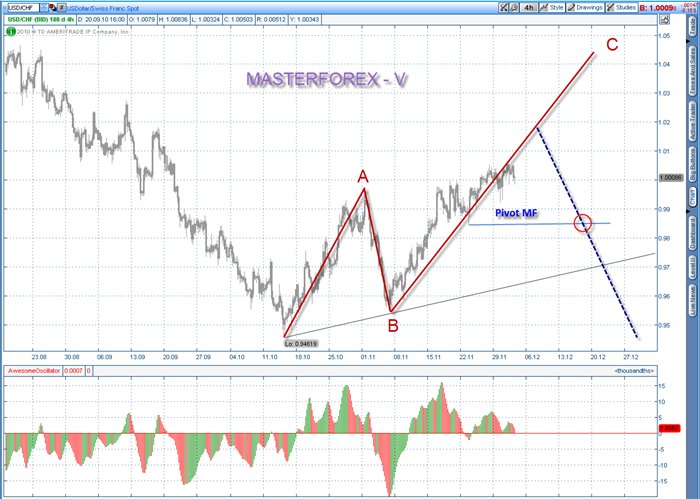
Task: Switch to the Trade side tab
Action: click(x=693, y=27)
